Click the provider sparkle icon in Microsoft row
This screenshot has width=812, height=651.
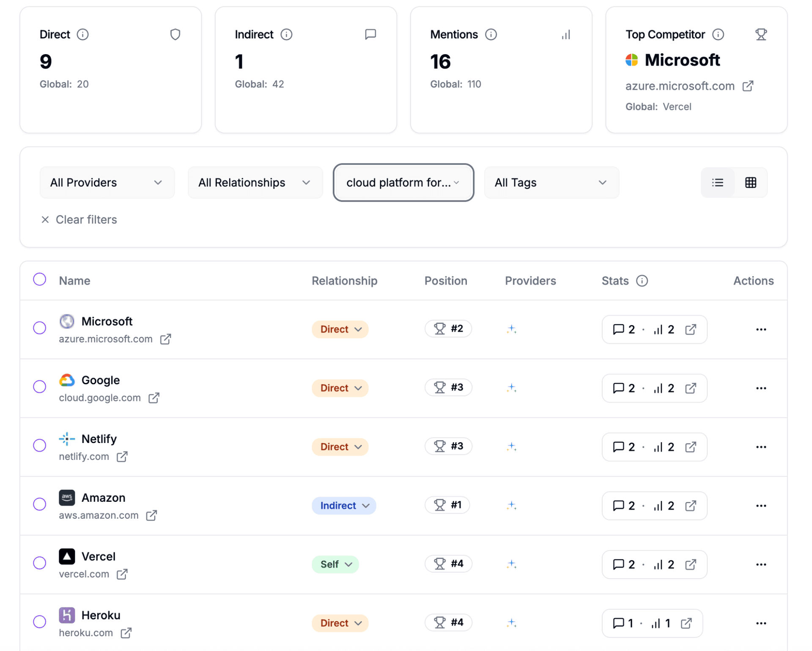(511, 329)
